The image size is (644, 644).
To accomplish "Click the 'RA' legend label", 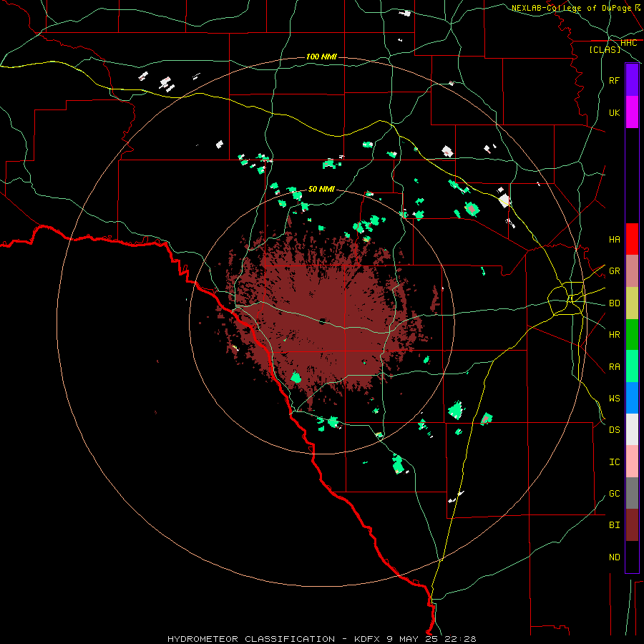I will [614, 367].
